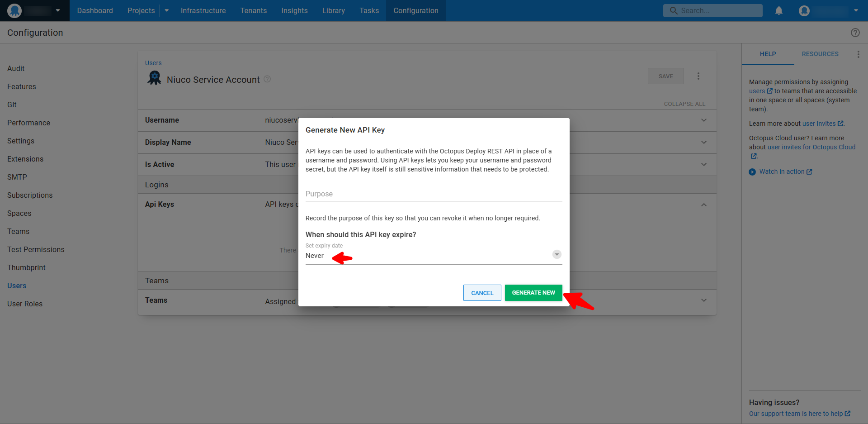Screen dimensions: 868x424
Task: Expand the Username section
Action: coord(704,120)
